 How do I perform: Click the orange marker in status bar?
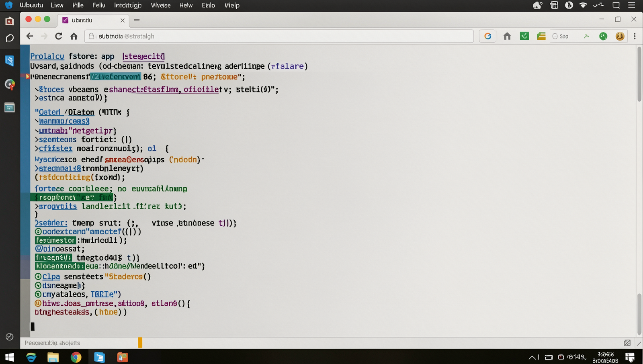(140, 343)
